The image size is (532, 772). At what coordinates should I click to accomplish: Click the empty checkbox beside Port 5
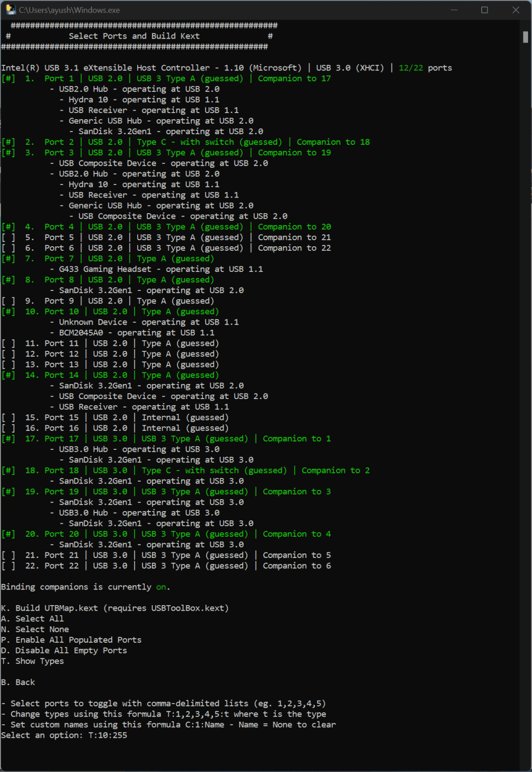pos(9,237)
